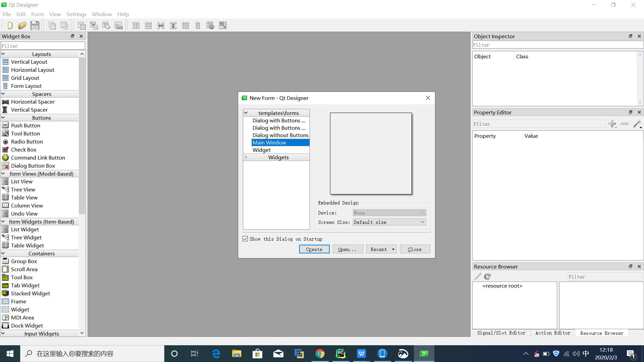This screenshot has height=362, width=644.
Task: Open the Form menu
Action: [x=37, y=14]
